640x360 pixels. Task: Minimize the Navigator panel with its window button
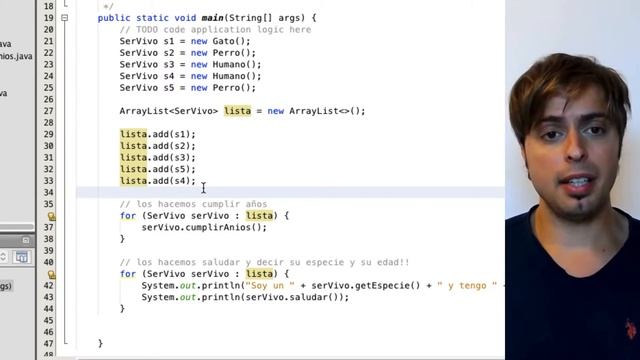click(26, 240)
